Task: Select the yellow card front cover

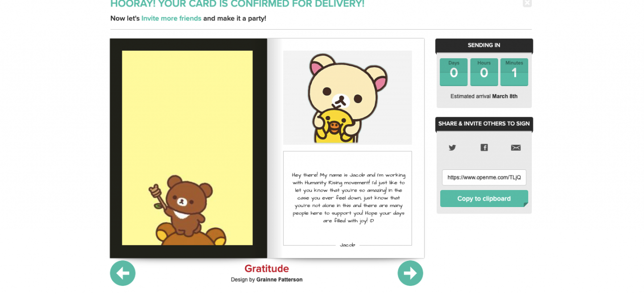Action: 187,148
